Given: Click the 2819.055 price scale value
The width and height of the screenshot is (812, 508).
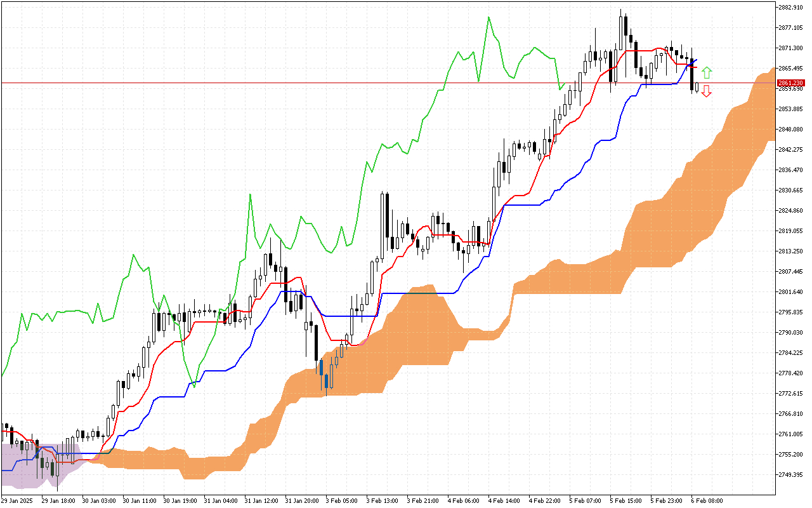Looking at the screenshot, I should [x=790, y=231].
